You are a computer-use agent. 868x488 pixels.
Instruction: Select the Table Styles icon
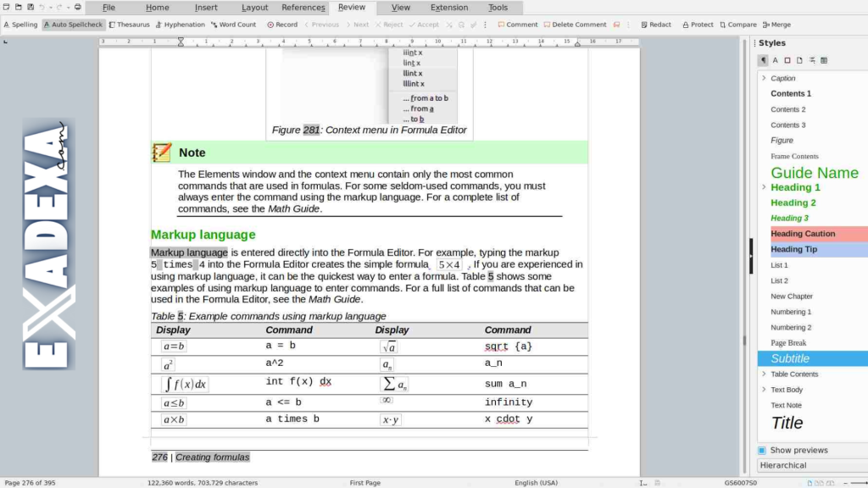(824, 60)
